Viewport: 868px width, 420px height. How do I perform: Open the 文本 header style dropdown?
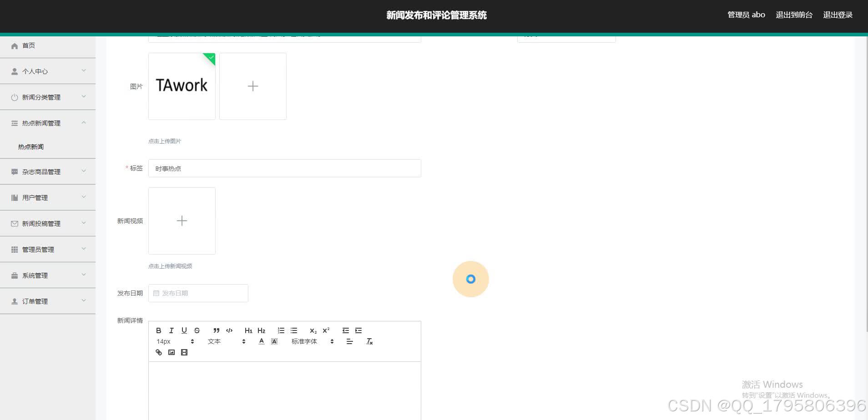(227, 341)
